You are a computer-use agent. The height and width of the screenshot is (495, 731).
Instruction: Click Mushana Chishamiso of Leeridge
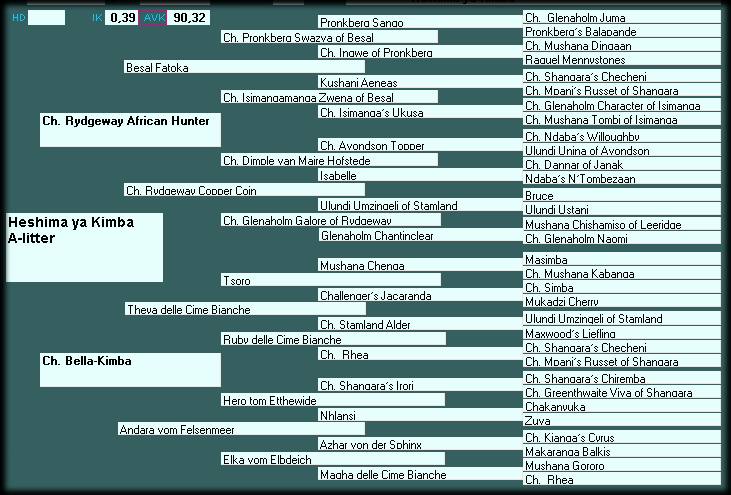click(x=622, y=224)
